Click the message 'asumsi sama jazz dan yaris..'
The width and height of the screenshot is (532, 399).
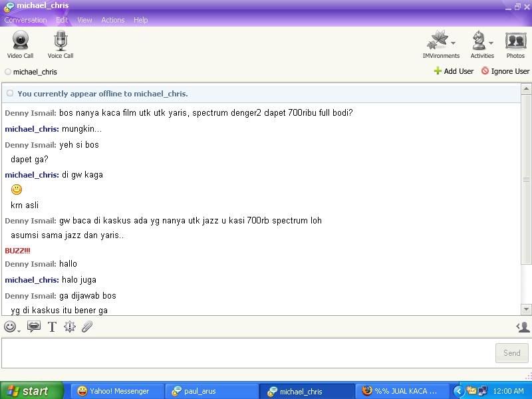[67, 235]
